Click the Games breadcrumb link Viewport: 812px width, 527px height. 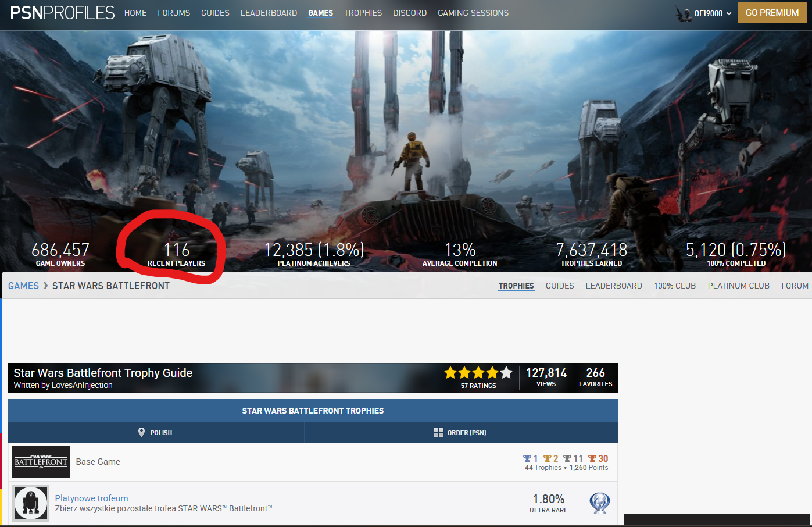(23, 286)
